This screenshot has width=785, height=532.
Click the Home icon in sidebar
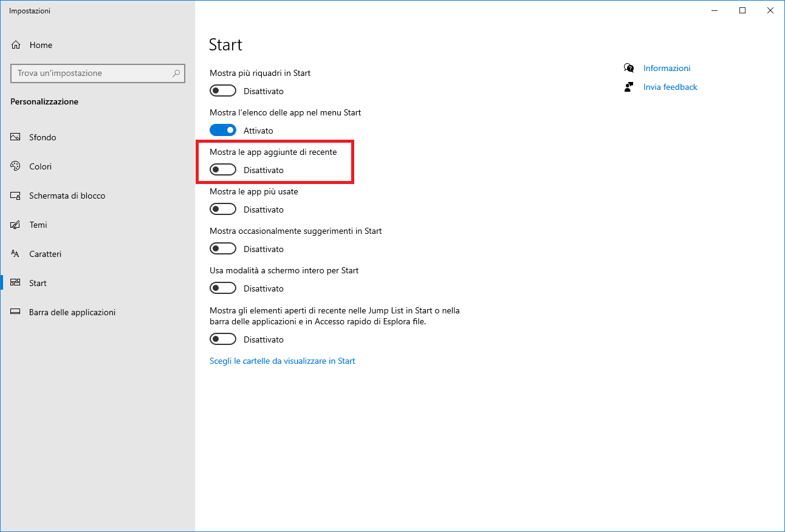(16, 45)
